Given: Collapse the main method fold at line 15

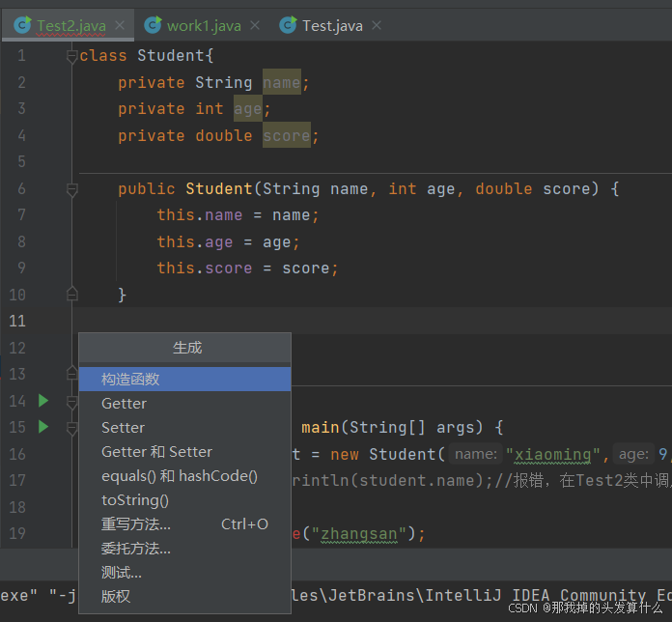Looking at the screenshot, I should click(x=72, y=428).
